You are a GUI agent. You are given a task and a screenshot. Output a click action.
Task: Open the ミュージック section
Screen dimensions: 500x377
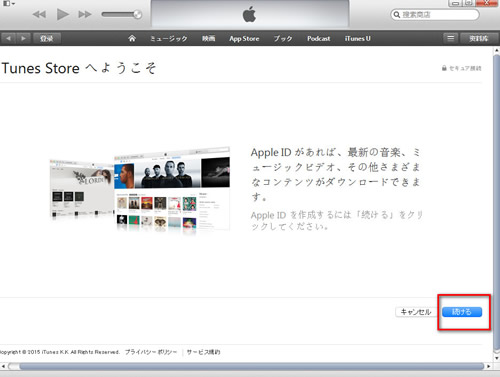click(x=169, y=39)
